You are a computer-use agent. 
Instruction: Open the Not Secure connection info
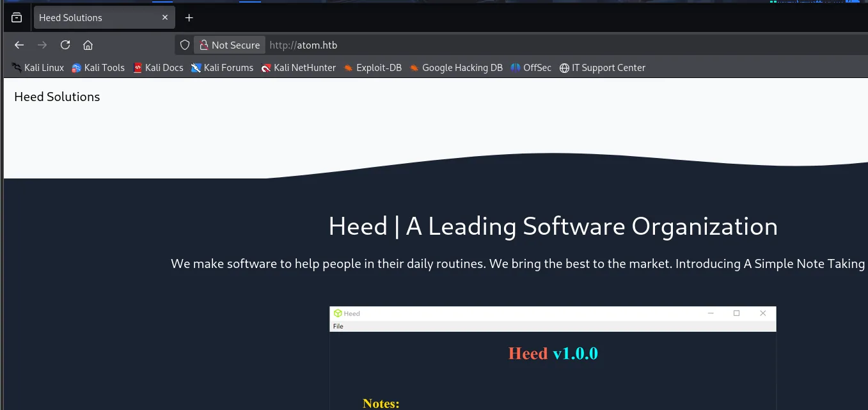click(x=230, y=45)
